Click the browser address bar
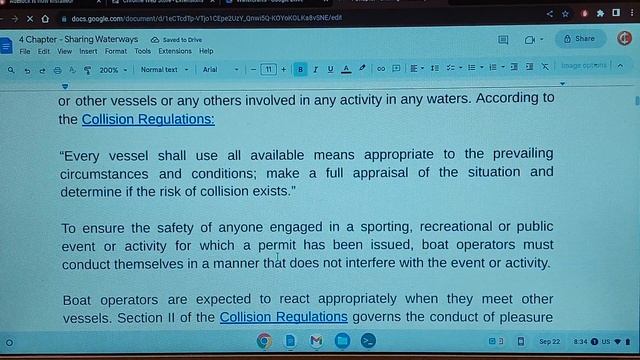The height and width of the screenshot is (360, 640). [207, 18]
